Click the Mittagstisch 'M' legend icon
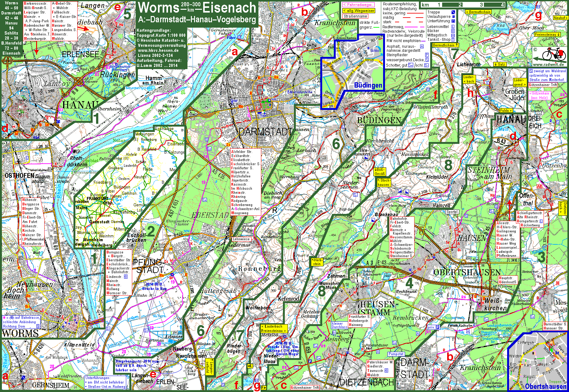This screenshot has width=569, height=392. (x=453, y=35)
